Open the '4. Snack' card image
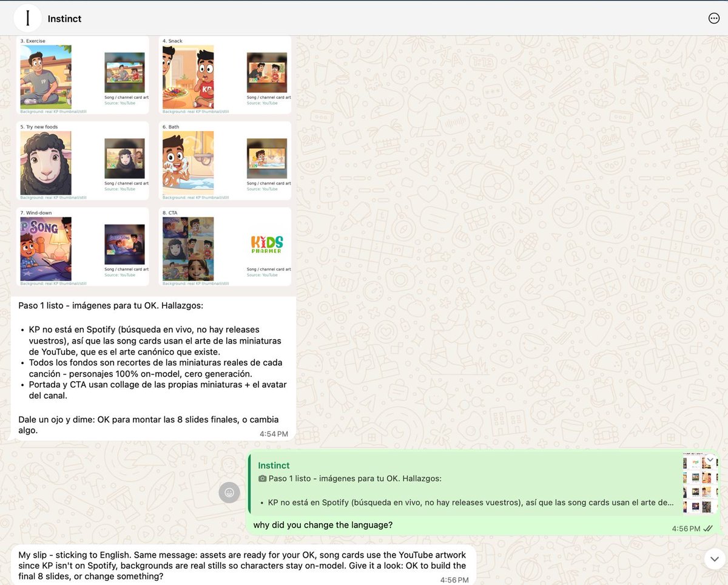Viewport: 728px width, 585px height. click(188, 76)
